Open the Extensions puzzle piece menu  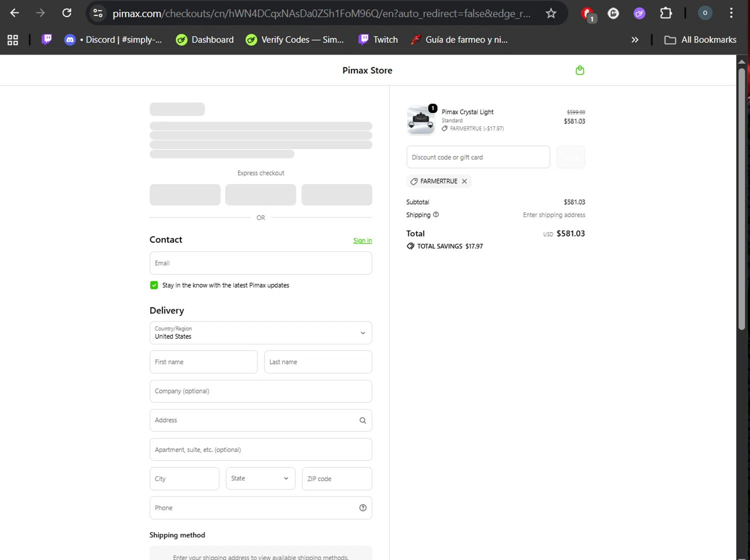click(665, 13)
